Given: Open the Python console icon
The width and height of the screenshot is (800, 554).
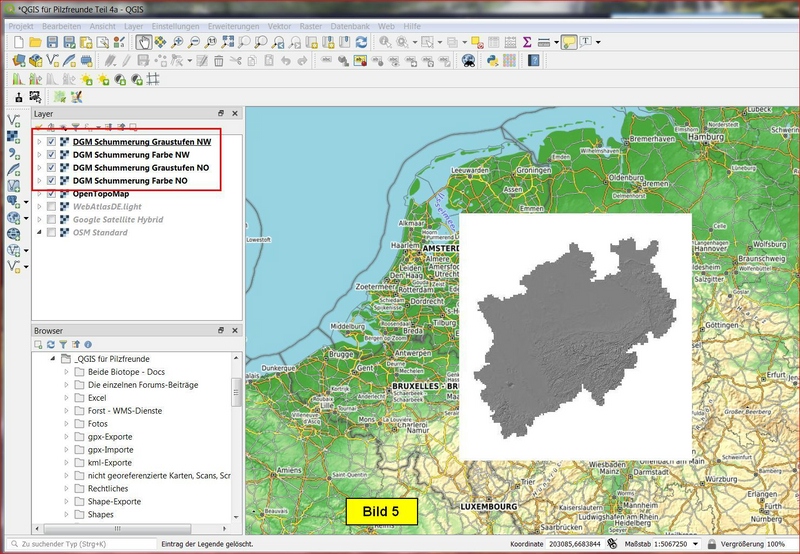Looking at the screenshot, I should 492,61.
